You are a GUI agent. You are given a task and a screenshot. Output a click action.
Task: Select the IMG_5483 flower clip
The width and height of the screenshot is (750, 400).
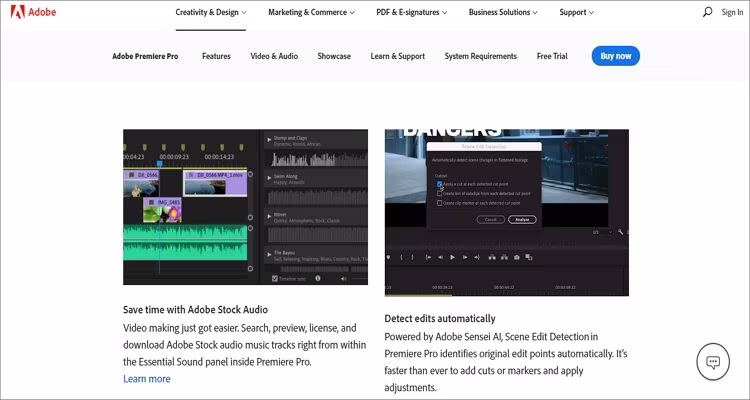(163, 210)
